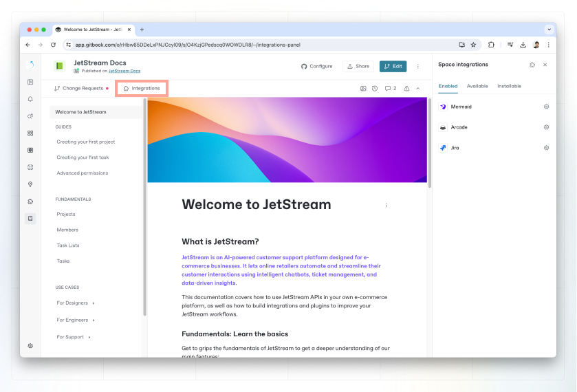Open version history clock icon

375,89
